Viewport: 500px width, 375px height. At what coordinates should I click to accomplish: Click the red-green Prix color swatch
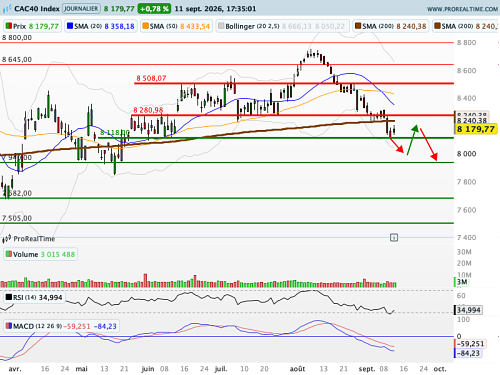[9, 26]
